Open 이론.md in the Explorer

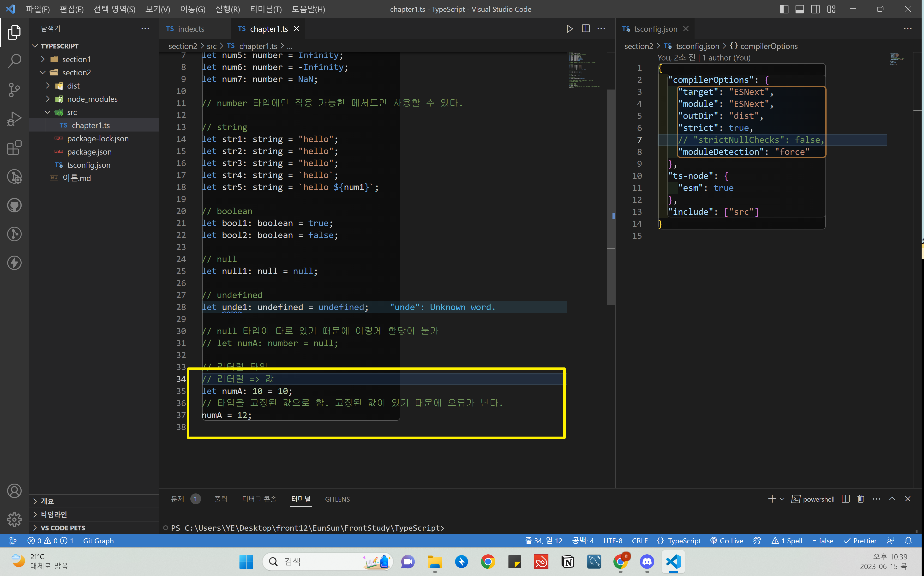[x=94, y=178]
